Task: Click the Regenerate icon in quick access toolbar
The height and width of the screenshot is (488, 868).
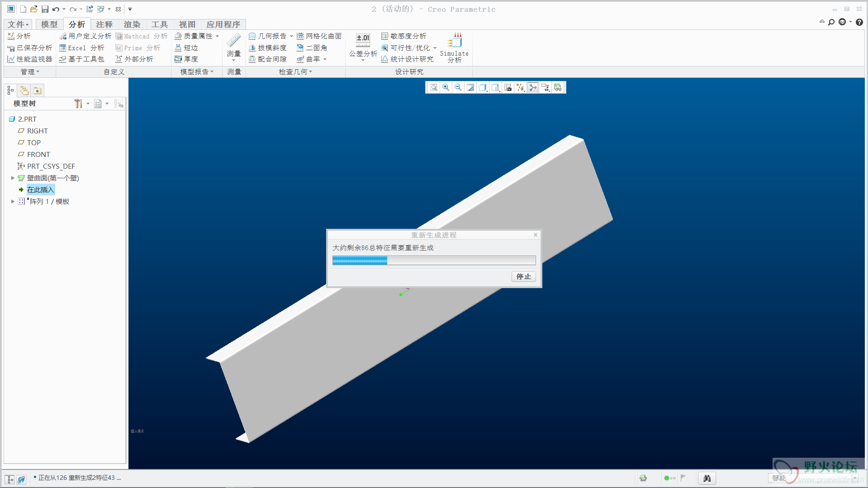Action: click(x=90, y=9)
